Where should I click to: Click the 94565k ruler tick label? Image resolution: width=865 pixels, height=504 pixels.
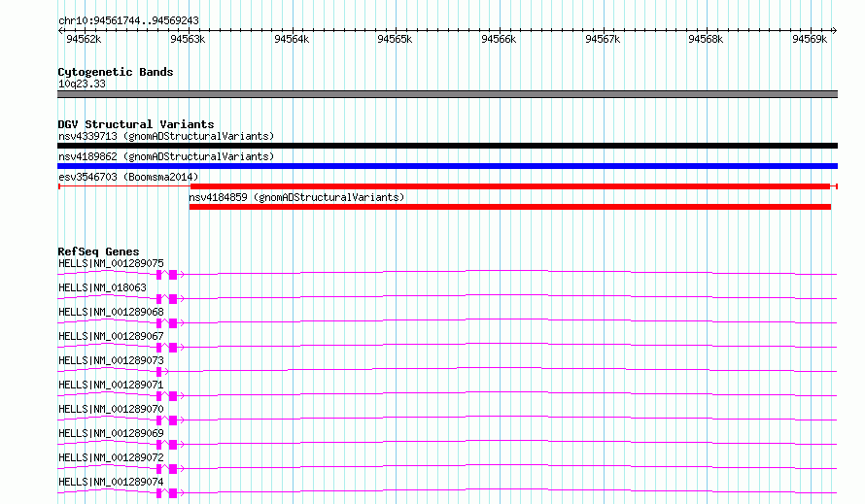395,39
